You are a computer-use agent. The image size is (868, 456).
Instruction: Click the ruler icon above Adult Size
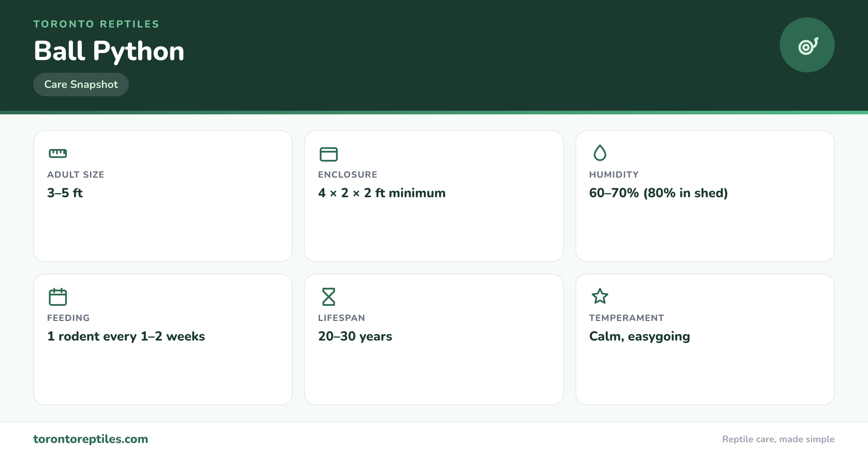(x=58, y=153)
